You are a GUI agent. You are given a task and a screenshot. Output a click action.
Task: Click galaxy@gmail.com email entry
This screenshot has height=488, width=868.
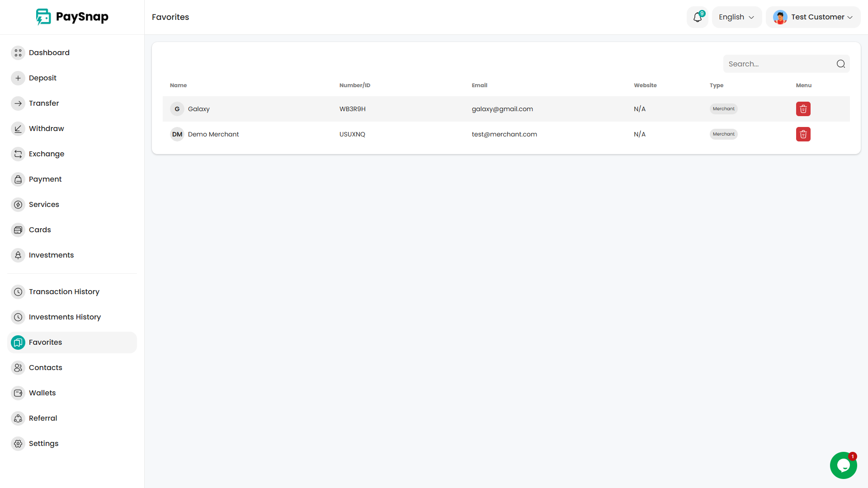(x=502, y=109)
